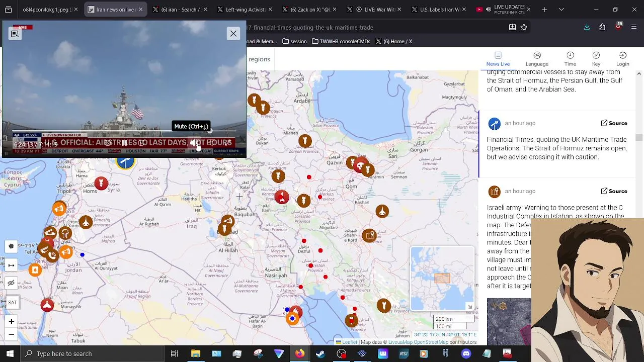Open Discord from the taskbar
The image size is (644, 362).
point(466,353)
